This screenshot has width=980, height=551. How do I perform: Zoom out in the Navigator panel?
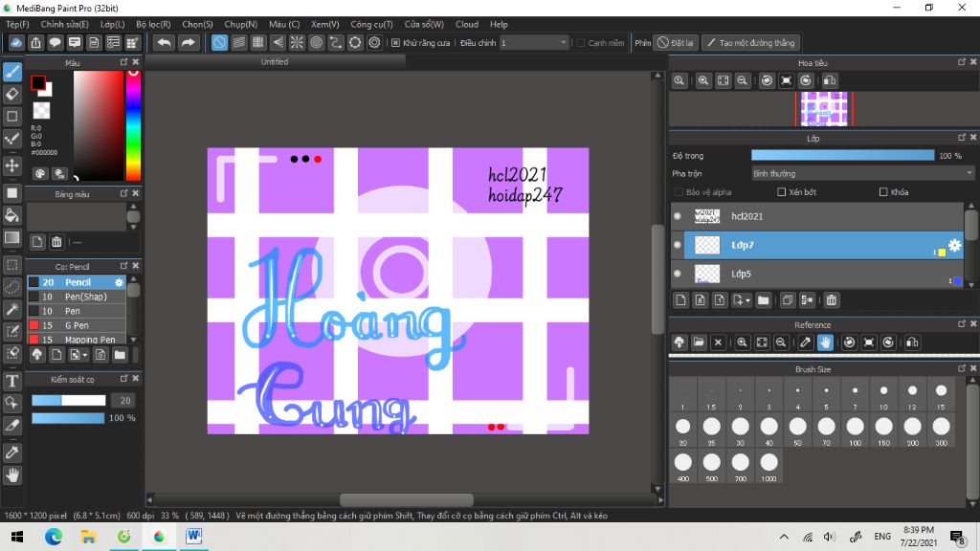pyautogui.click(x=742, y=80)
